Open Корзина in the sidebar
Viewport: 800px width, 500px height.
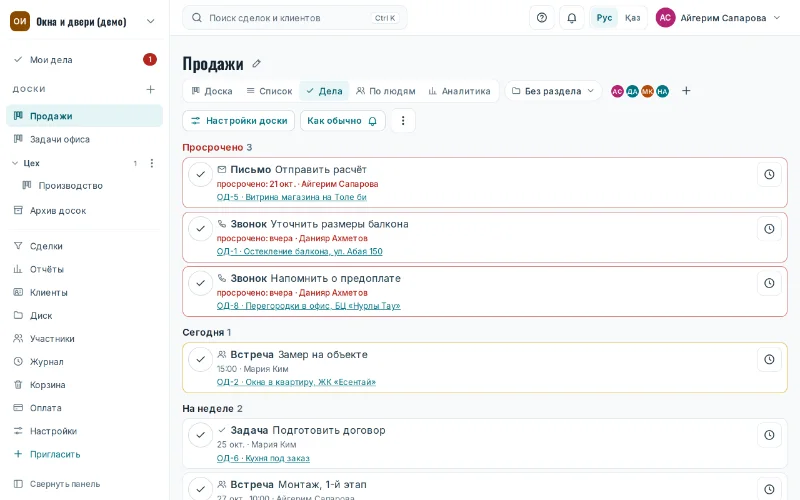84,385
